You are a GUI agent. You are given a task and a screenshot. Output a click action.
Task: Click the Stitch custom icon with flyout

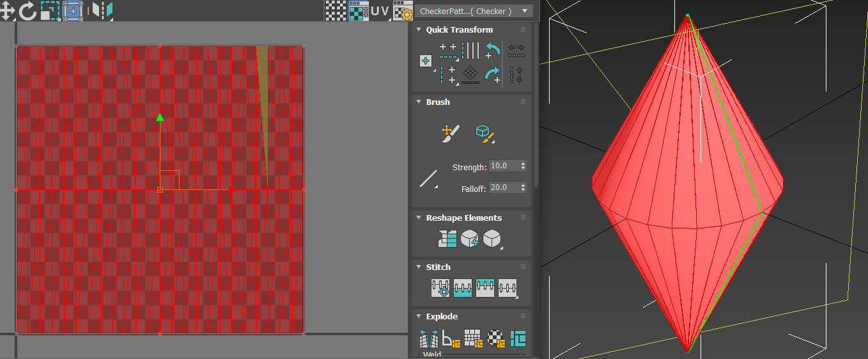coord(508,288)
